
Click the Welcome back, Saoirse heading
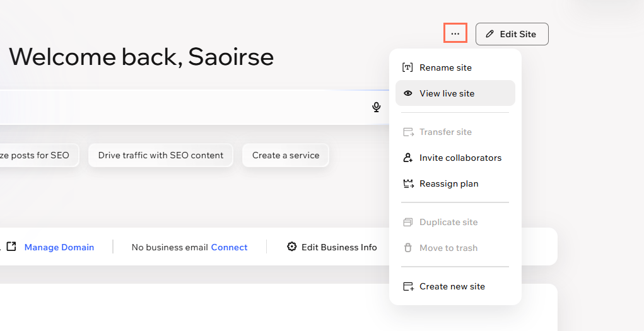[x=141, y=57]
